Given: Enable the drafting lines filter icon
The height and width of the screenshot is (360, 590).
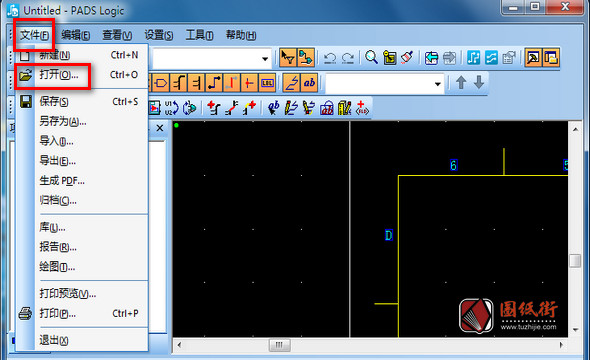Looking at the screenshot, I should tap(292, 83).
